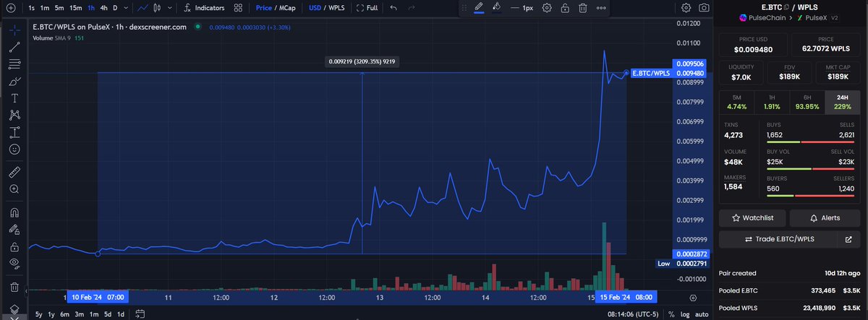Switch chart to 1s interval
This screenshot has height=320, width=868.
pos(32,8)
